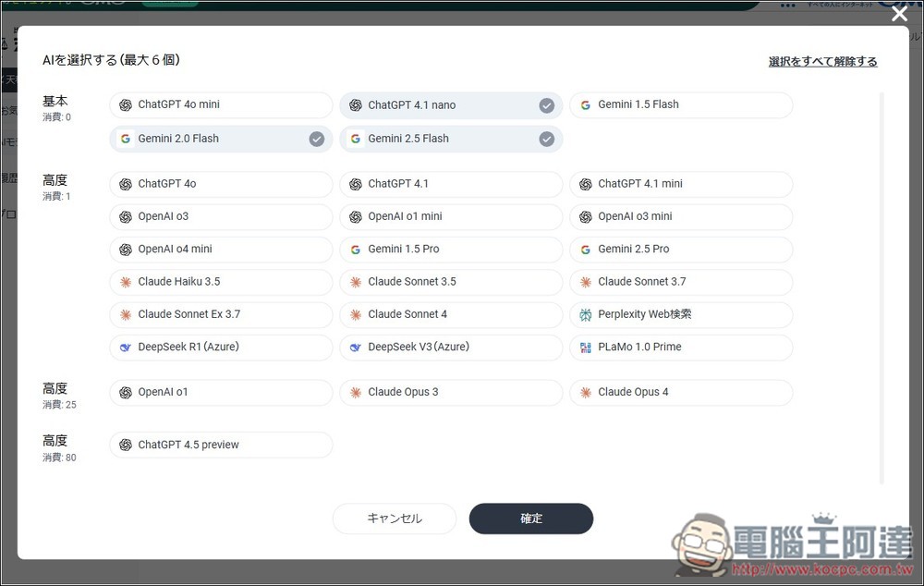Image resolution: width=924 pixels, height=586 pixels.
Task: Click the 'Claude Haiku 3.5' label text
Action: (x=179, y=282)
